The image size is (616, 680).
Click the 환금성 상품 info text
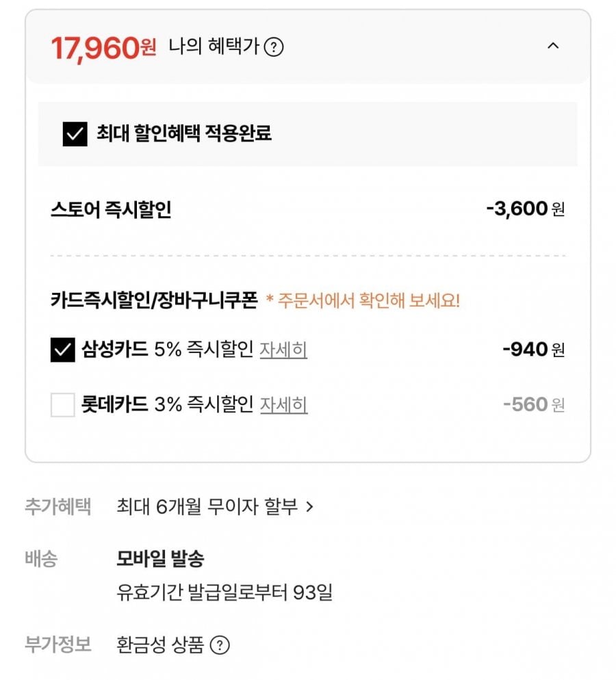point(160,645)
